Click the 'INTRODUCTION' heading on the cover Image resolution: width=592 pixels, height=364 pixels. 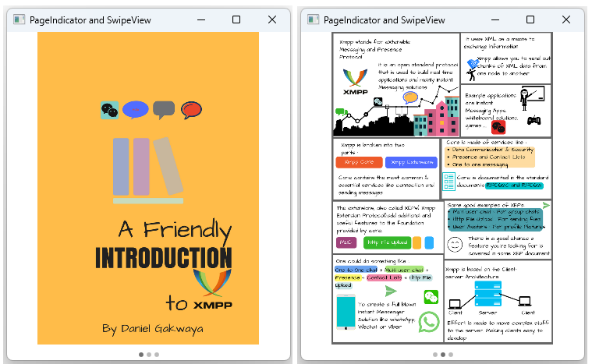pyautogui.click(x=164, y=258)
